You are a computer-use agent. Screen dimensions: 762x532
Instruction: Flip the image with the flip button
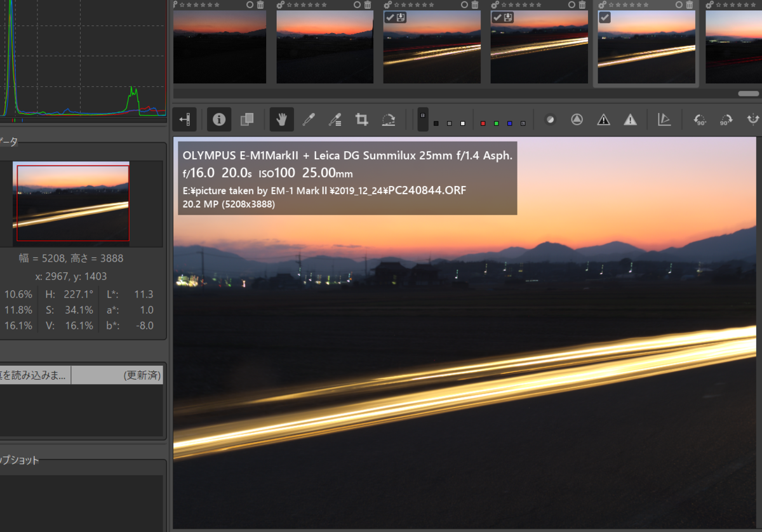[x=753, y=119]
